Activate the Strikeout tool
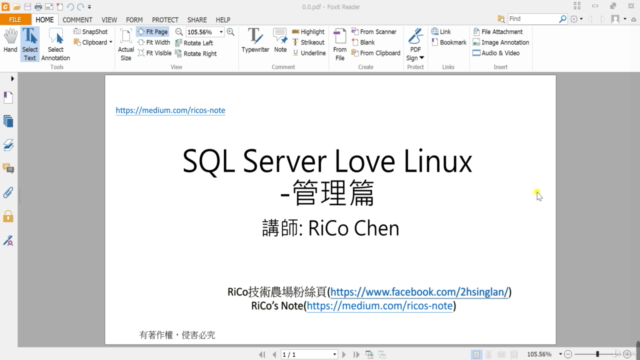Screen dimensions: 640x360 pos(308,42)
